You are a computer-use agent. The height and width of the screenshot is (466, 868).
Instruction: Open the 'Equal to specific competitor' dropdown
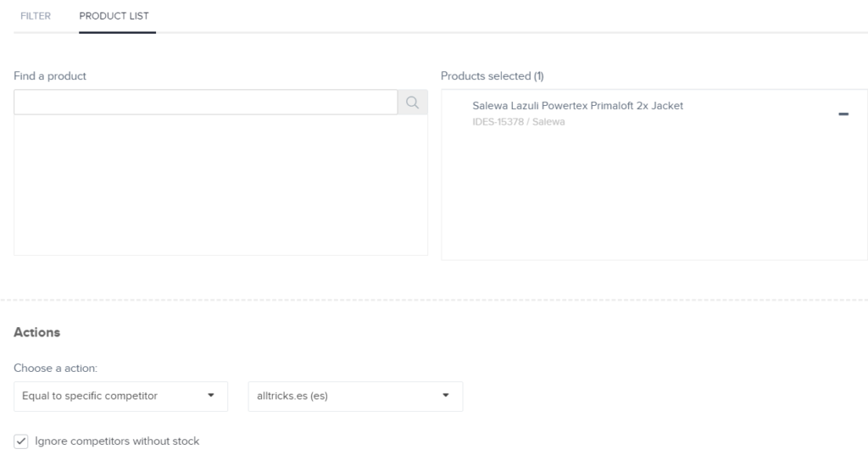(x=120, y=396)
